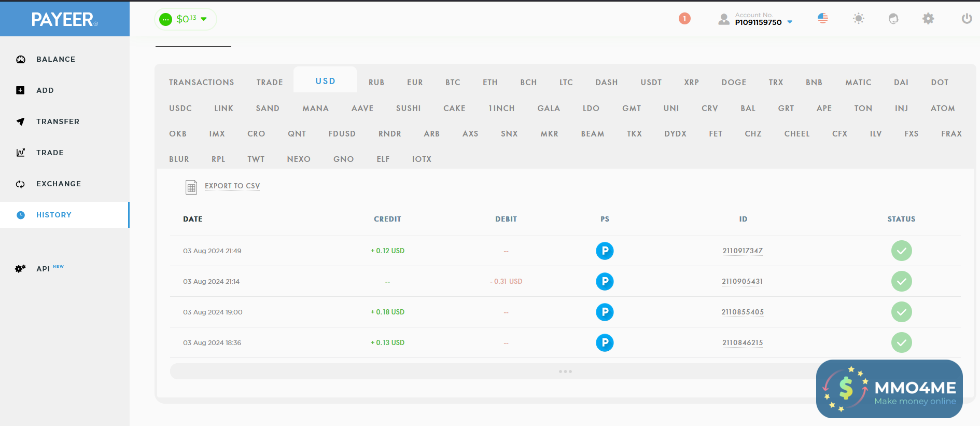Open the support chat icon
The image size is (980, 426).
tap(893, 19)
